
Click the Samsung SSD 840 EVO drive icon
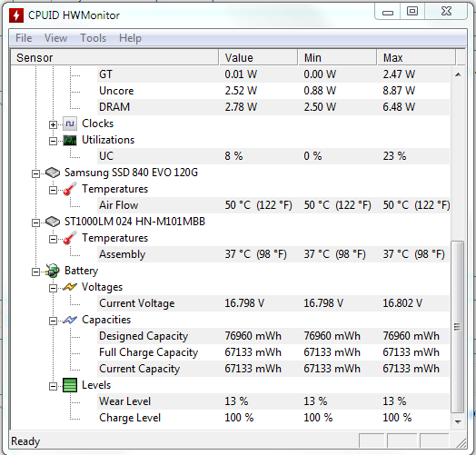[53, 173]
